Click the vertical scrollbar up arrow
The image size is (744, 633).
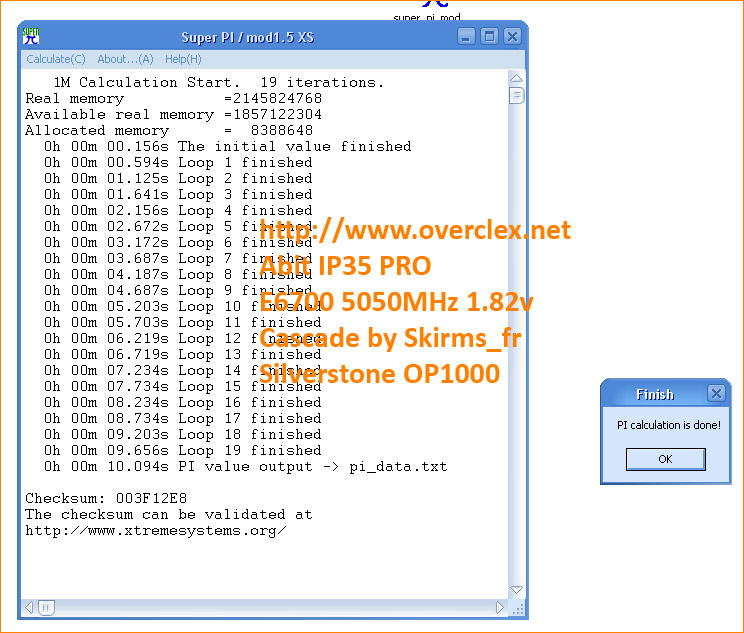(516, 78)
